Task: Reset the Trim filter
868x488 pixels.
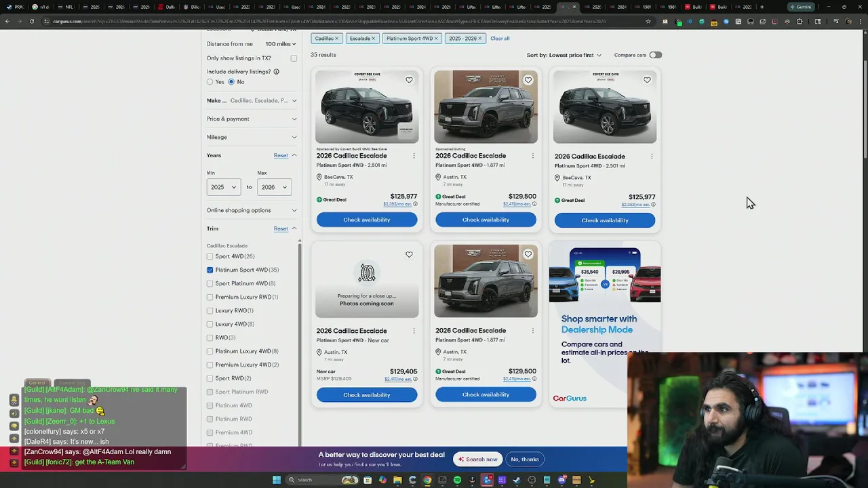Action: pyautogui.click(x=281, y=228)
